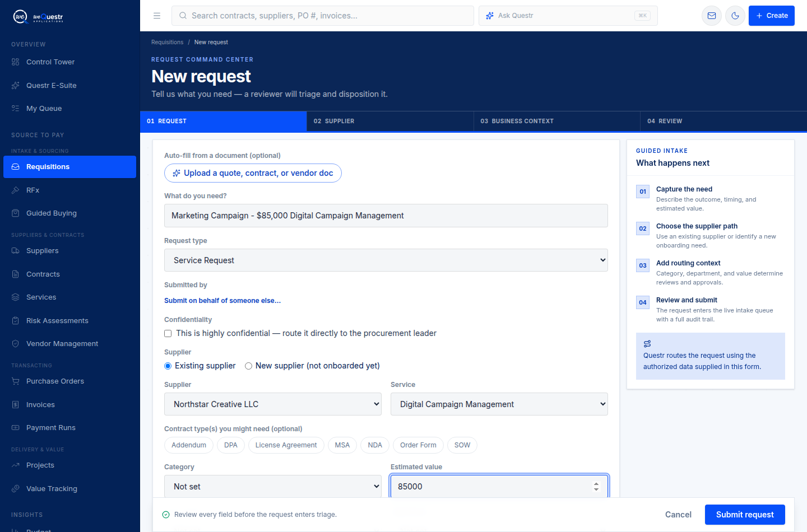Check the highly confidential checkbox
This screenshot has height=532, width=807.
168,334
